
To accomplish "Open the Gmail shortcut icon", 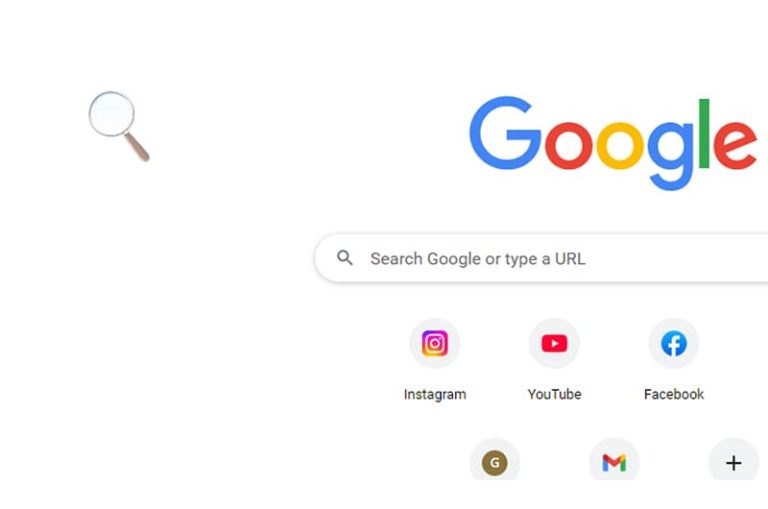I will point(614,463).
